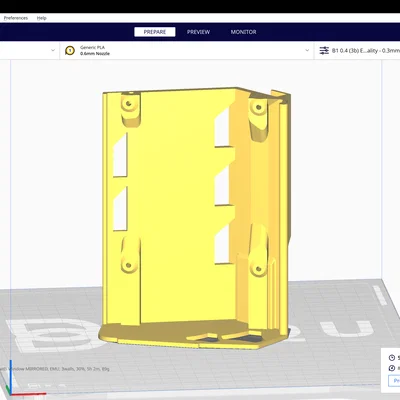Click the material usage icon
The image size is (400, 400).
point(392,368)
